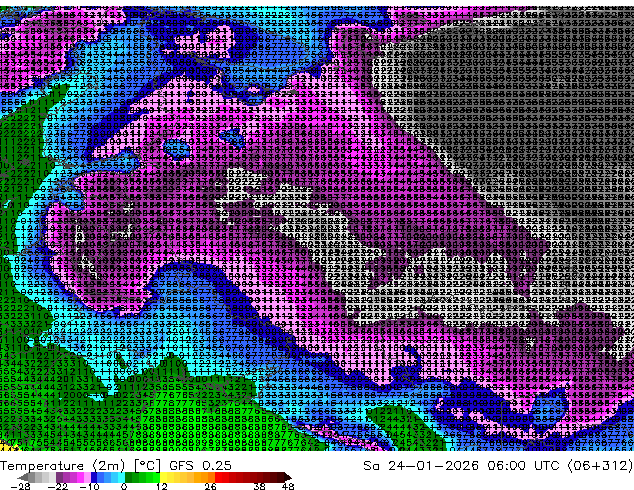This screenshot has height=490, width=634.
Task: Click the 'Sa 24-01-2026 06:00 UTC (06+312)' timestamp
Action: click(x=498, y=466)
